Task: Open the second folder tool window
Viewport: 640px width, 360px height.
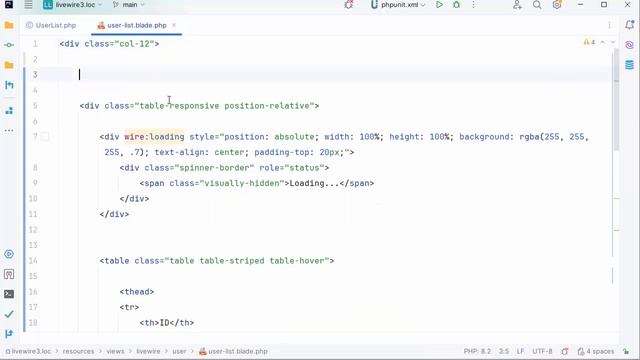Action: point(9,65)
